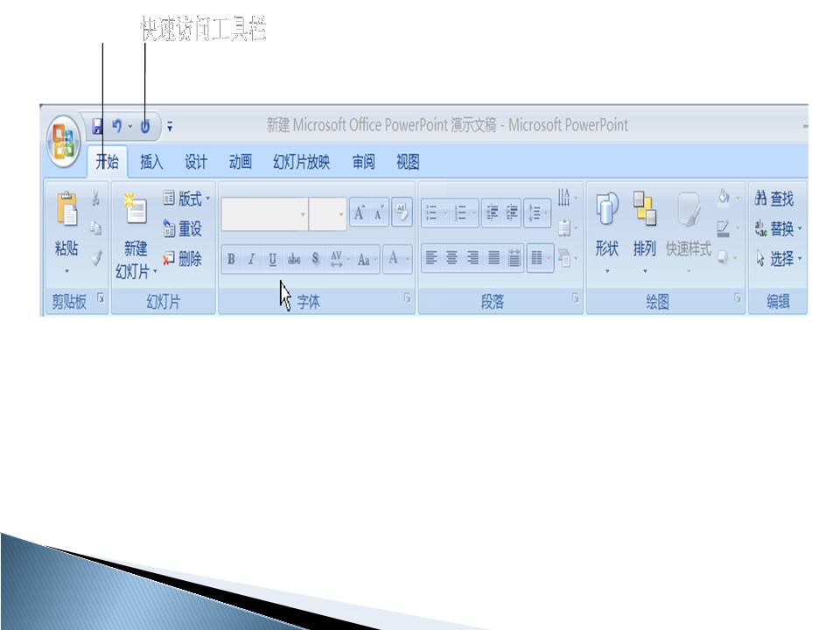Click the Text Direction icon

pyautogui.click(x=563, y=198)
